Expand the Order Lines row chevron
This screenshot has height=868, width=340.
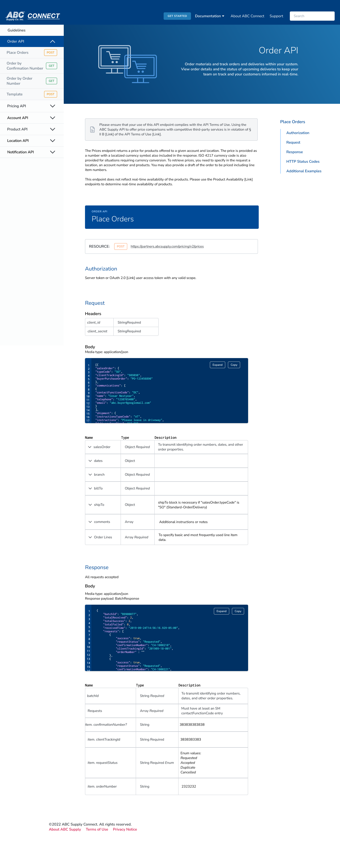[x=90, y=537]
